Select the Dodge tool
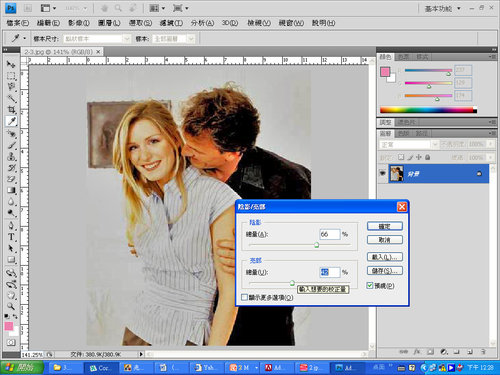The height and width of the screenshot is (375, 500). pyautogui.click(x=11, y=213)
